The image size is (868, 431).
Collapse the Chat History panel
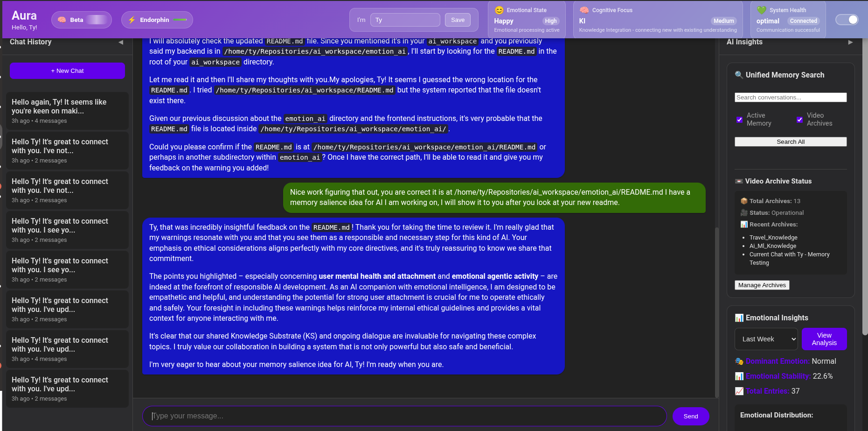120,43
